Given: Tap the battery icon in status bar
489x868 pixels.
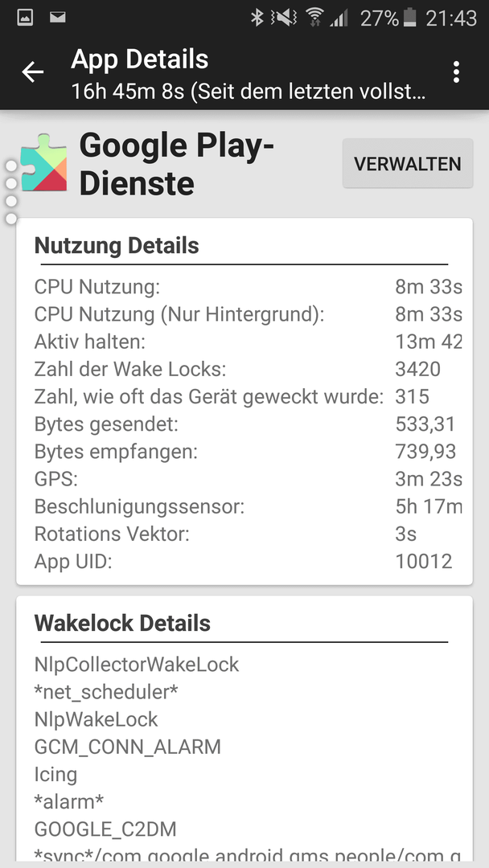Looking at the screenshot, I should [409, 18].
